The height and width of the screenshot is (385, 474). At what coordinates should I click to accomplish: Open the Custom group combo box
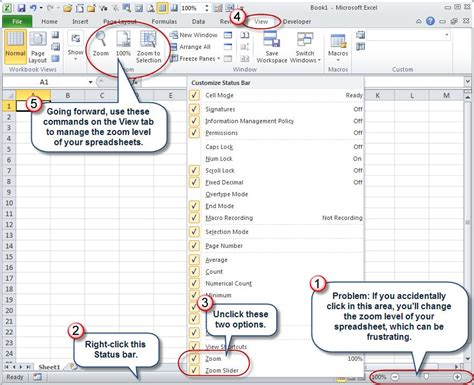(x=408, y=35)
